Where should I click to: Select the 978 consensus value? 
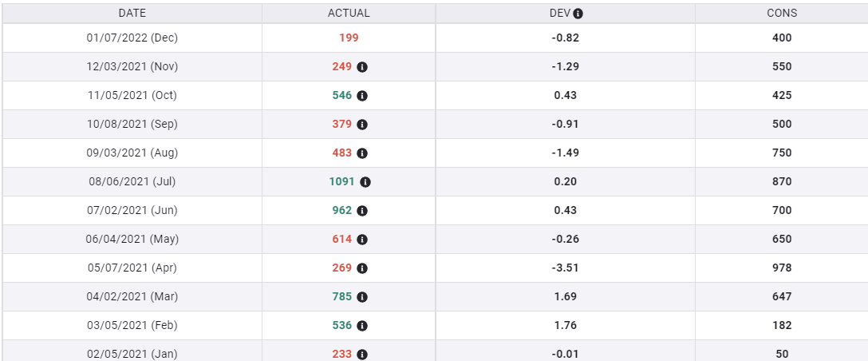tap(782, 268)
